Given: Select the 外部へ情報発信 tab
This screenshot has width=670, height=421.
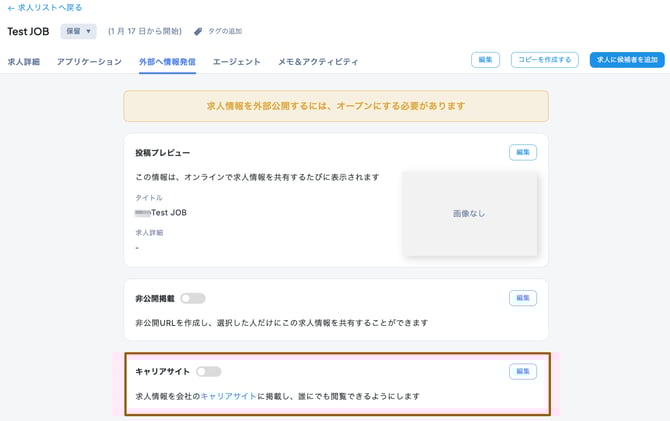Looking at the screenshot, I should 167,62.
